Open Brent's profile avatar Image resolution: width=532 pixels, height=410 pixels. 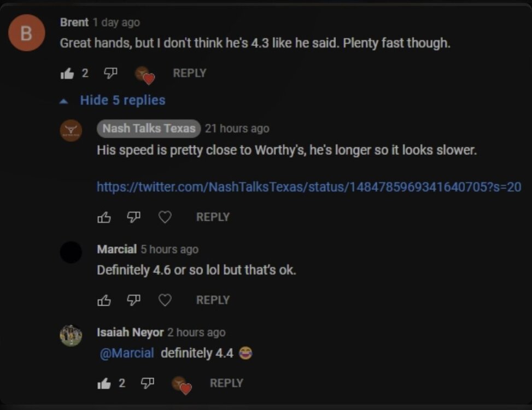[26, 33]
